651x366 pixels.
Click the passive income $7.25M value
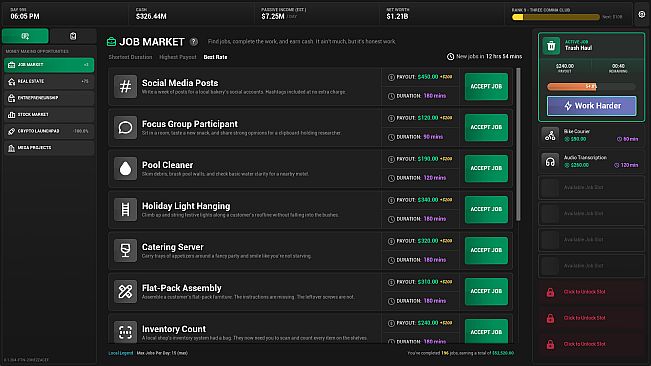point(273,17)
